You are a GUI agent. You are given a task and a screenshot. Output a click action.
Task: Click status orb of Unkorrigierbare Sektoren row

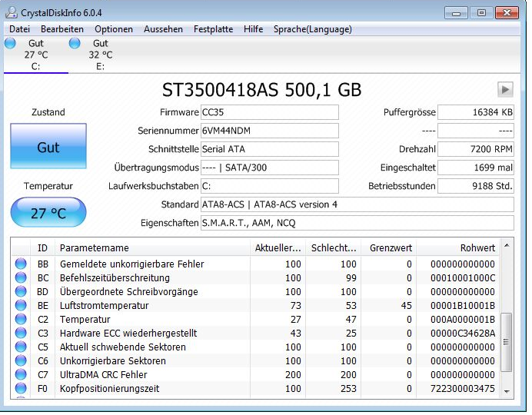click(x=21, y=361)
